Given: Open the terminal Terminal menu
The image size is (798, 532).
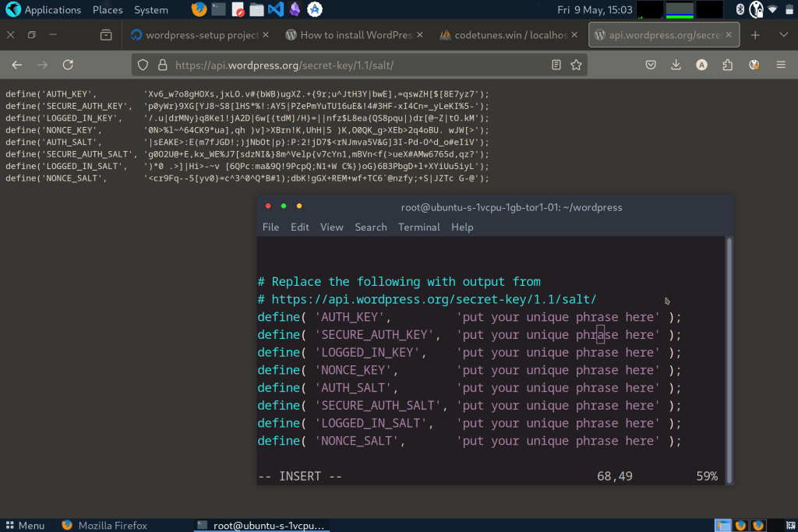Looking at the screenshot, I should point(418,227).
